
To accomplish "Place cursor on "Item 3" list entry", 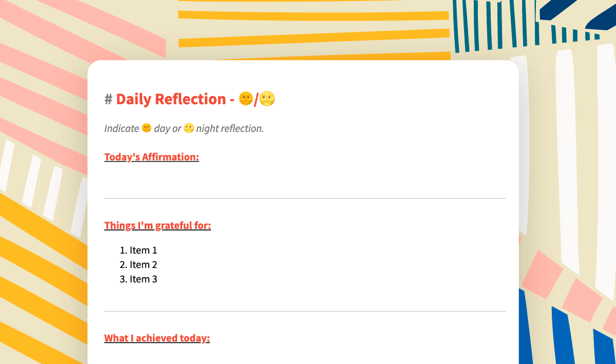I will pyautogui.click(x=143, y=279).
